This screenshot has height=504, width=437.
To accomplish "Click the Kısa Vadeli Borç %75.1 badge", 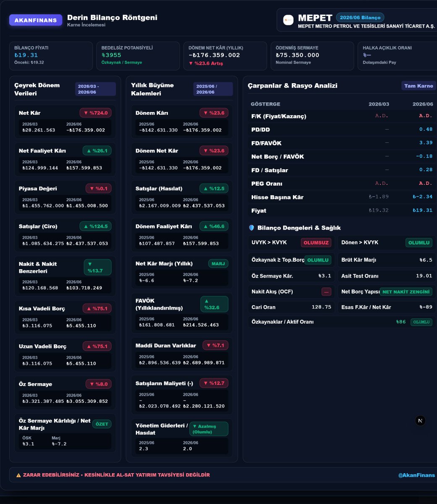I will tap(97, 308).
